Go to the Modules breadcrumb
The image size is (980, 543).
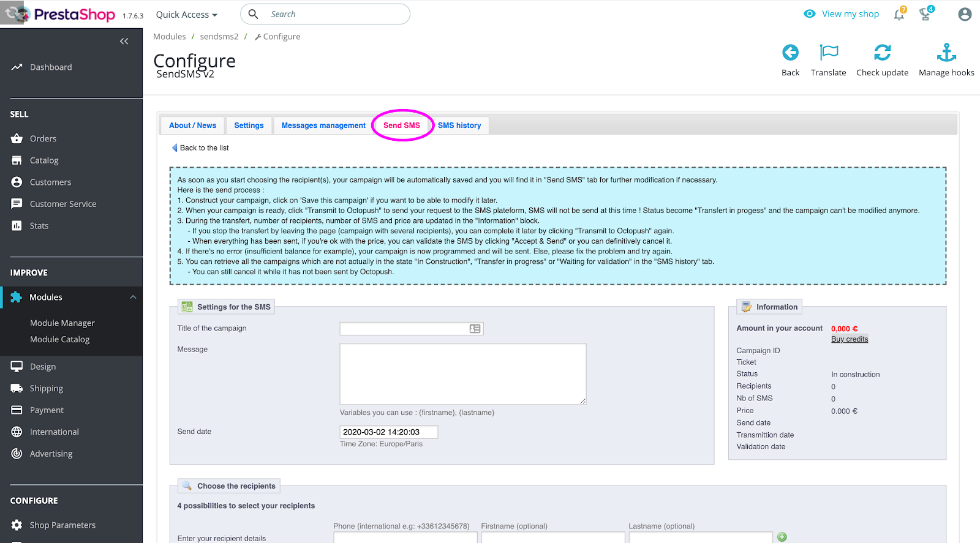pos(170,36)
